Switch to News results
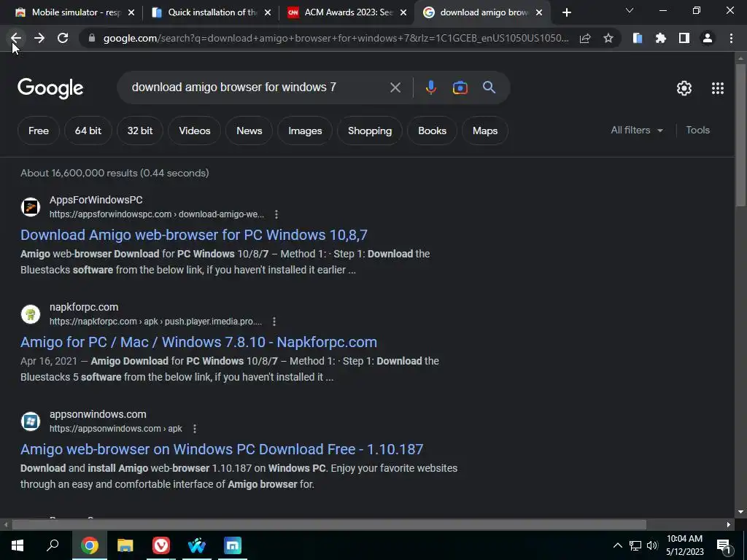The height and width of the screenshot is (560, 747). (249, 131)
